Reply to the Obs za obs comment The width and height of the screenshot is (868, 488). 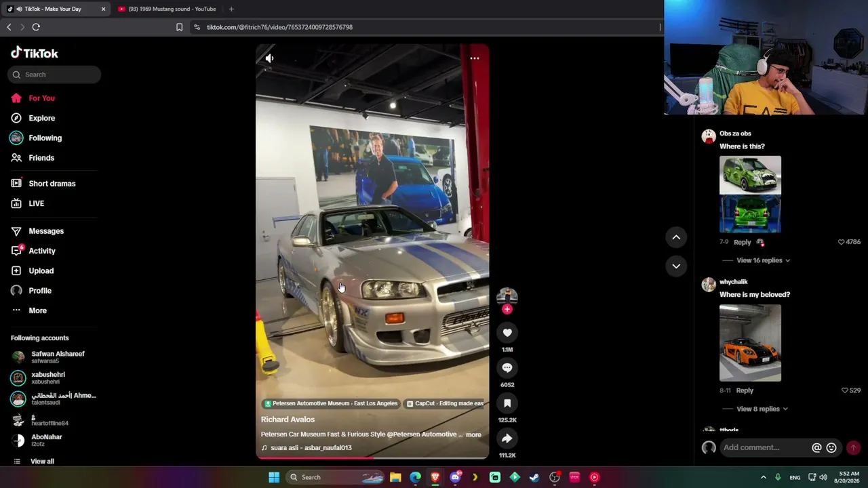pos(742,242)
